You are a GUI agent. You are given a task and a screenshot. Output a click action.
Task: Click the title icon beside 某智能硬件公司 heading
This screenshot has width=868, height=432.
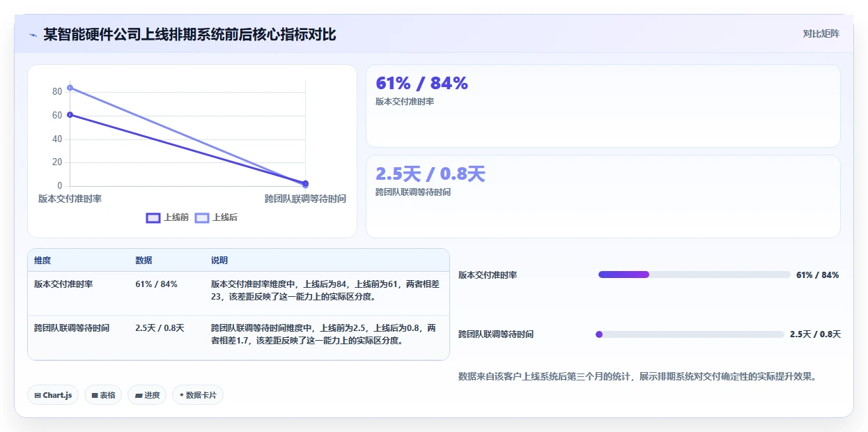(33, 34)
